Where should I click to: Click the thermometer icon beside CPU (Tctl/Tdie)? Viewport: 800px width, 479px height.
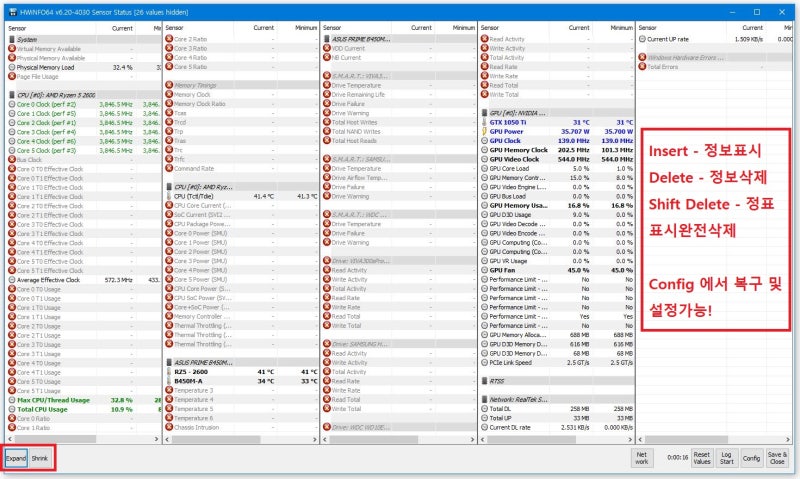point(169,196)
